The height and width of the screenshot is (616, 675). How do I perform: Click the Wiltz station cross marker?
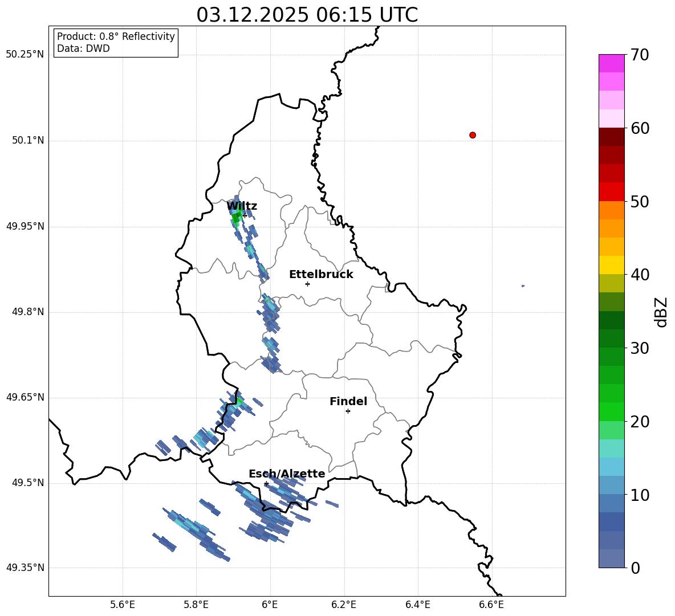245,215
